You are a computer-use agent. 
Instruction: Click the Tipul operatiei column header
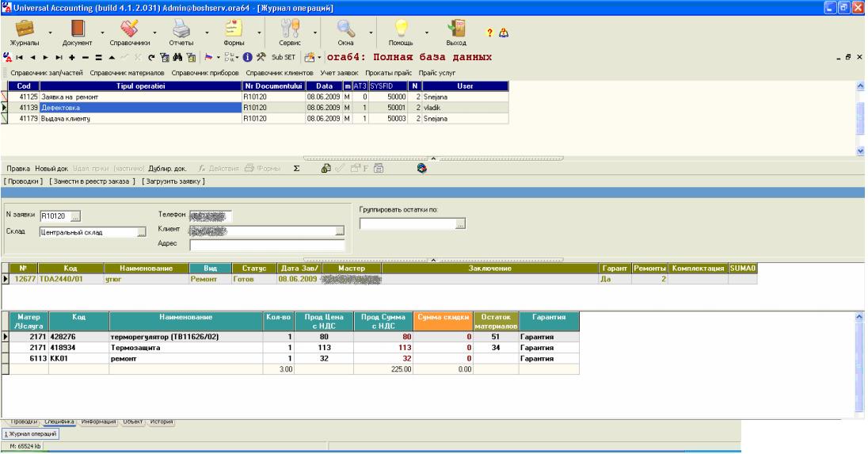141,86
